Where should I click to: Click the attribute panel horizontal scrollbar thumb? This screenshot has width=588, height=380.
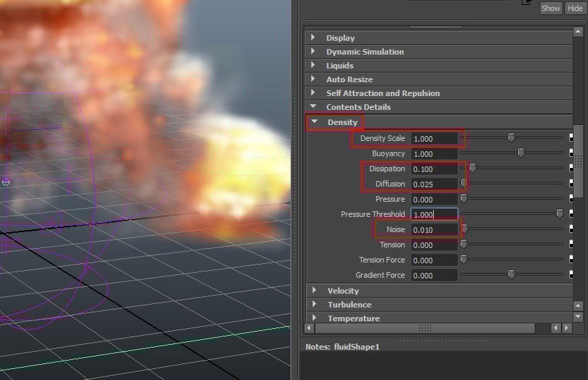pos(425,328)
